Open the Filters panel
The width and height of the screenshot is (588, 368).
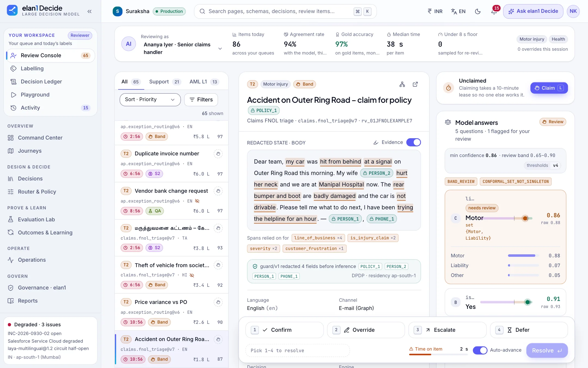pyautogui.click(x=201, y=100)
